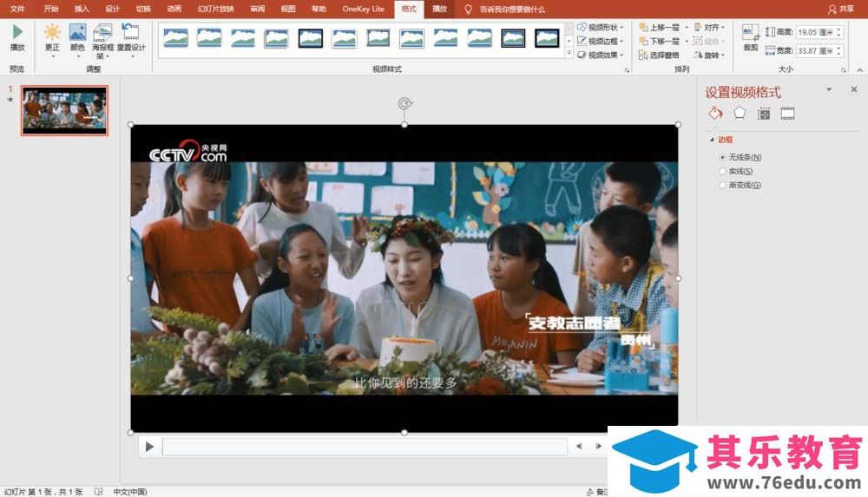Viewport: 868px width, 497px height.
Task: Apply the fifth black-framed video style
Action: pos(311,38)
